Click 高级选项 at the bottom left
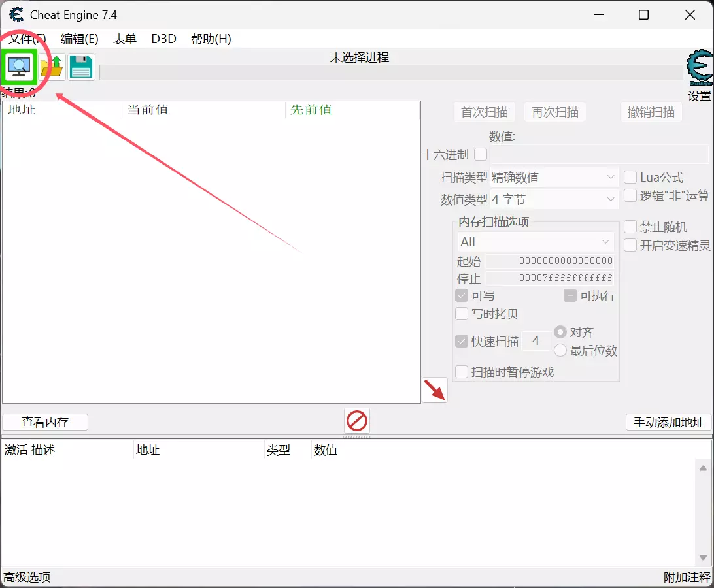This screenshot has width=714, height=588. tap(27, 577)
